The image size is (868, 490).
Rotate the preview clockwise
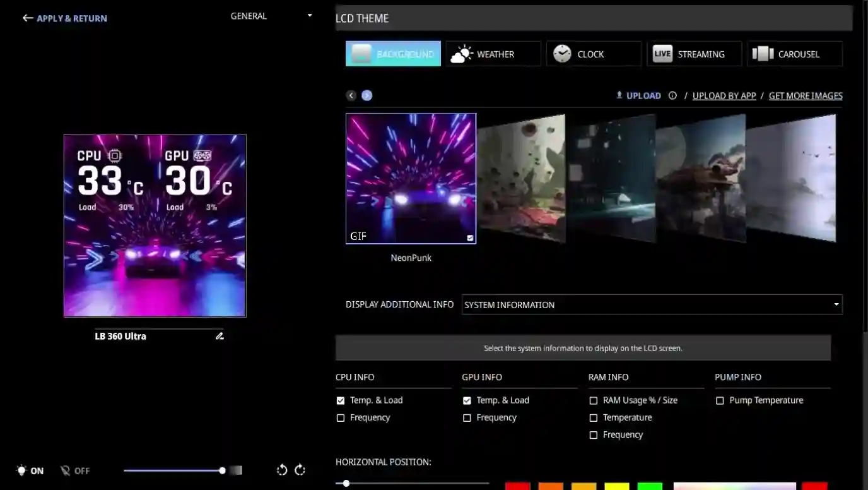[298, 470]
